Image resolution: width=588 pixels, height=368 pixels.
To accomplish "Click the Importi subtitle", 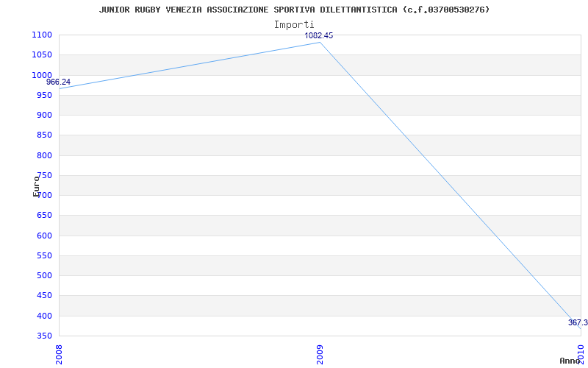I will click(294, 25).
